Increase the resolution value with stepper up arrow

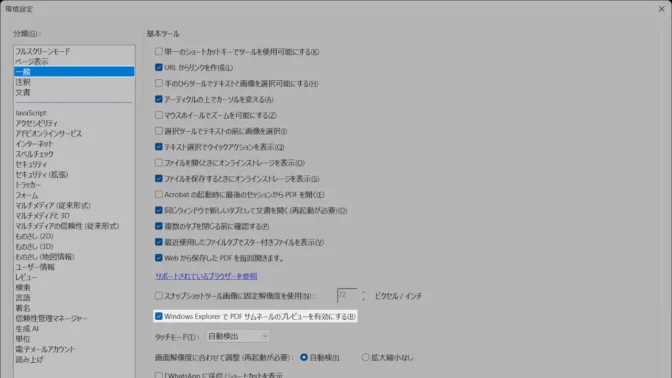coord(363,292)
